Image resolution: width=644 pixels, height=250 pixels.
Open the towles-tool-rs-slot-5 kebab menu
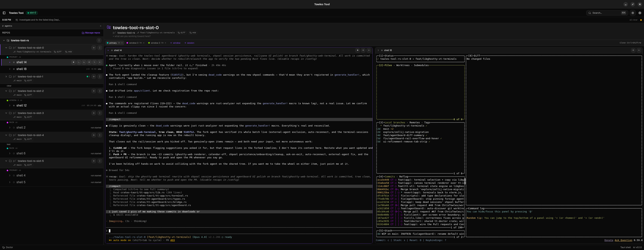tap(99, 161)
